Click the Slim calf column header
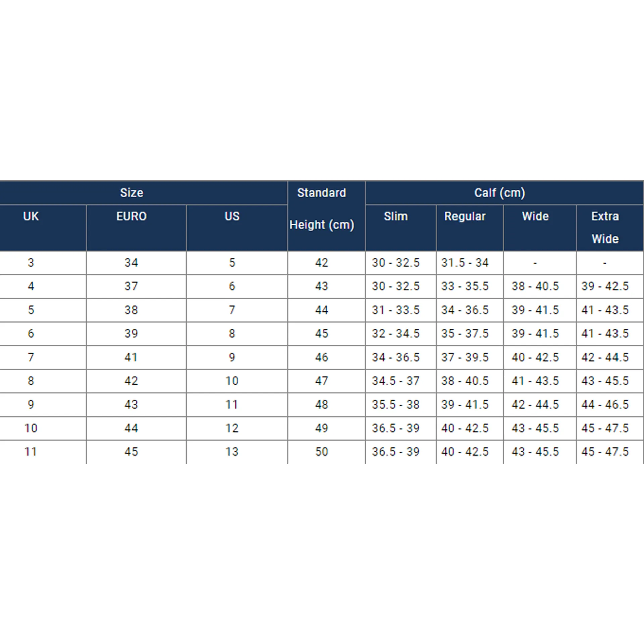Screen dimensions: 644x644 pyautogui.click(x=396, y=216)
